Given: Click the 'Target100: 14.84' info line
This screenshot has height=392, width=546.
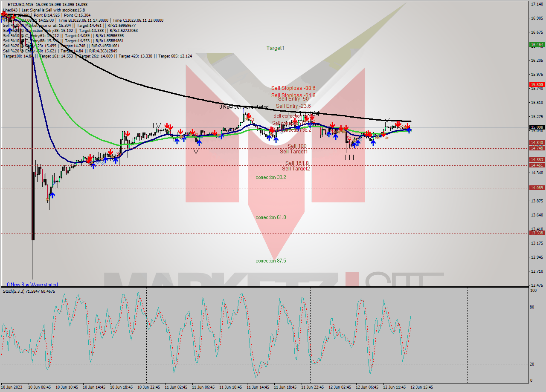Looking at the screenshot, I should click(x=18, y=56).
